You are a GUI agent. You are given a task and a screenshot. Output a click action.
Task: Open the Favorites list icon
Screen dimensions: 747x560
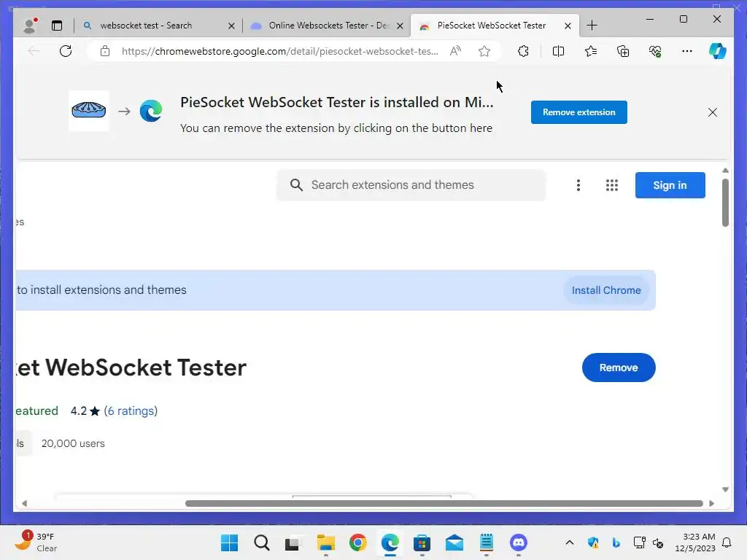[591, 51]
